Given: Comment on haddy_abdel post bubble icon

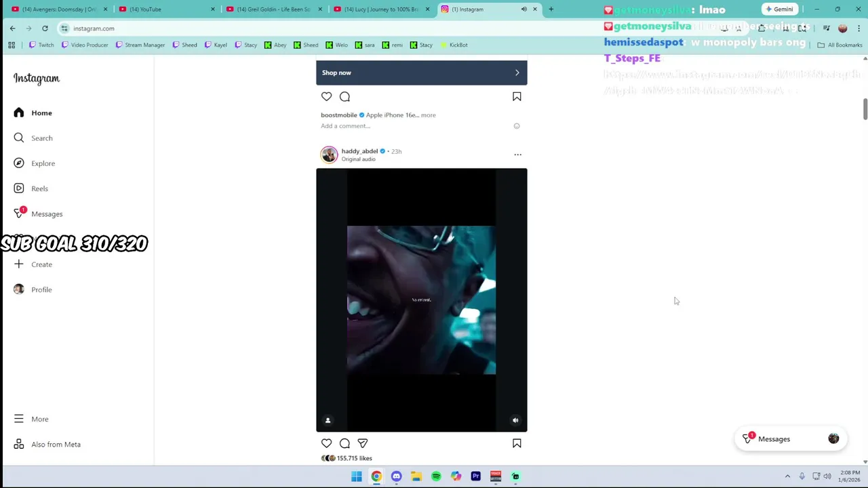Looking at the screenshot, I should pyautogui.click(x=344, y=443).
